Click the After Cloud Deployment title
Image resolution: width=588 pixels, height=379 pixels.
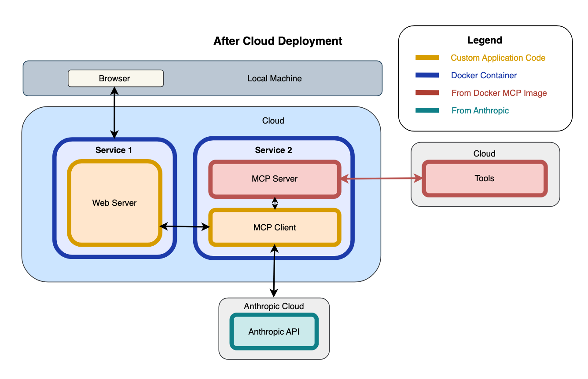tap(278, 41)
